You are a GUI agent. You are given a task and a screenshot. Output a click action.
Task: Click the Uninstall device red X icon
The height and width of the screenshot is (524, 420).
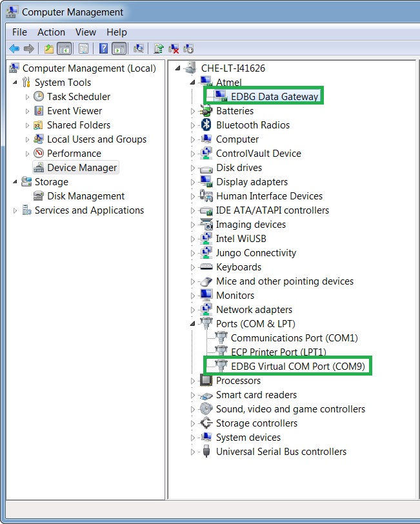(x=174, y=49)
